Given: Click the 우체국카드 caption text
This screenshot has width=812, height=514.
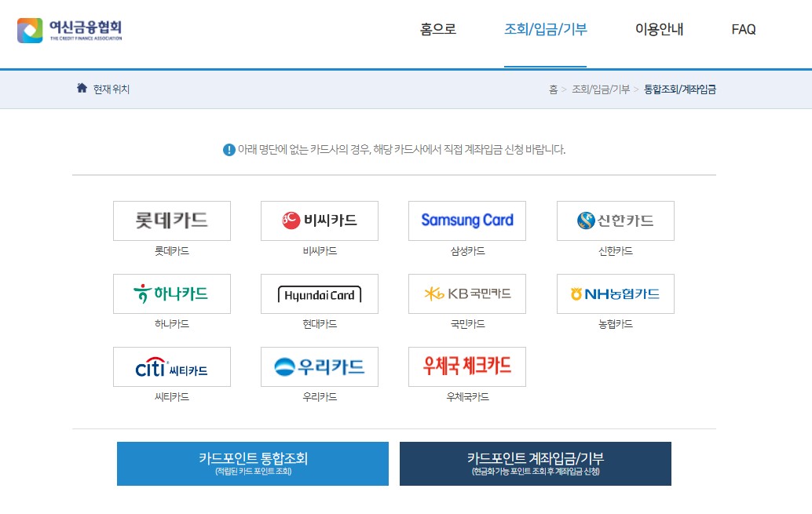Looking at the screenshot, I should [x=467, y=397].
